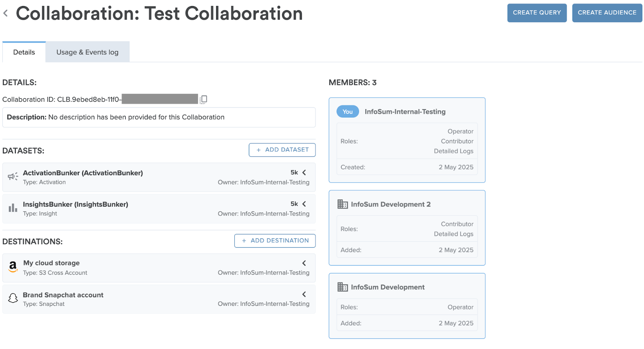Click the DESTINATIONS: section heading

pyautogui.click(x=33, y=242)
